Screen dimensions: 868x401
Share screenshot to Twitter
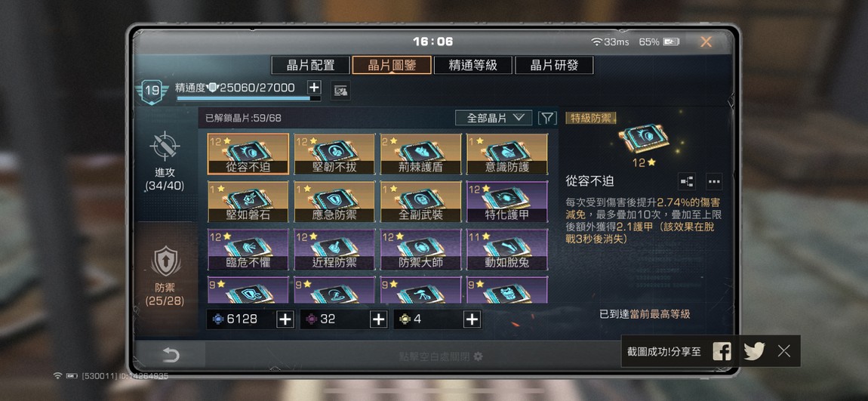click(754, 351)
